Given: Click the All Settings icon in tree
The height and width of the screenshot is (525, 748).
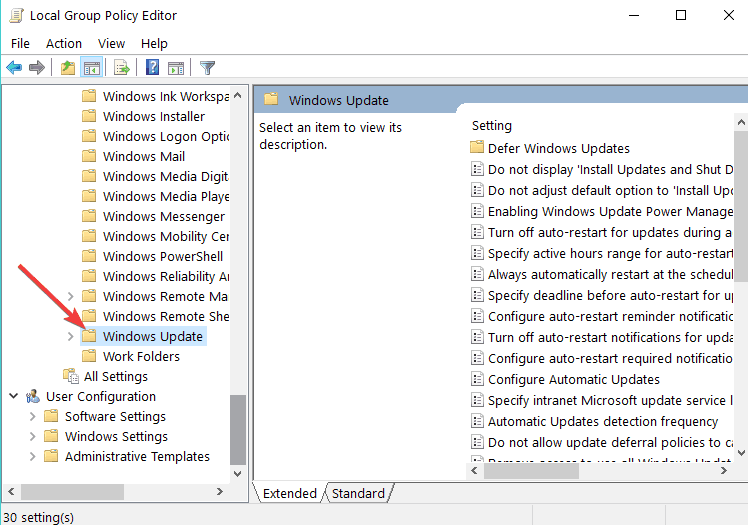Looking at the screenshot, I should pyautogui.click(x=71, y=376).
